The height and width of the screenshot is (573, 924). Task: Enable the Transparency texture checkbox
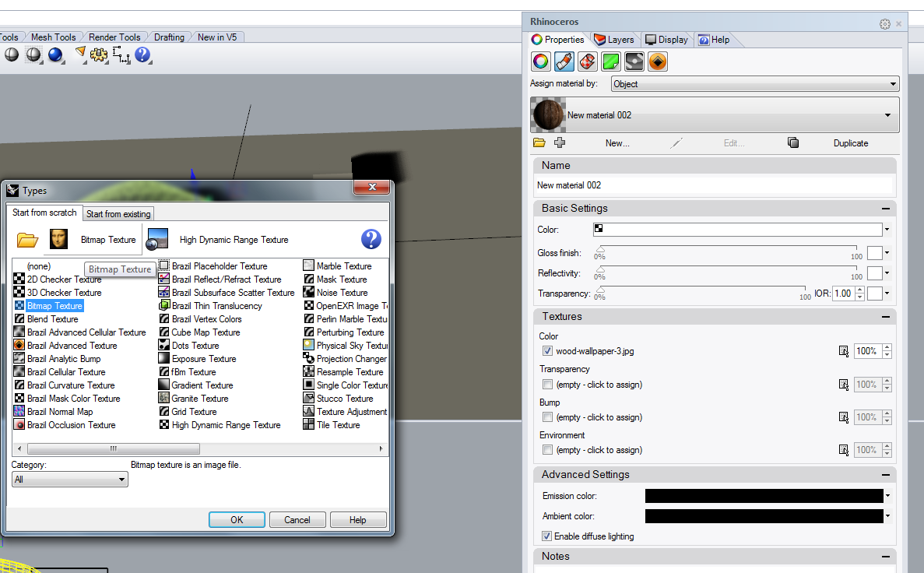click(x=547, y=385)
